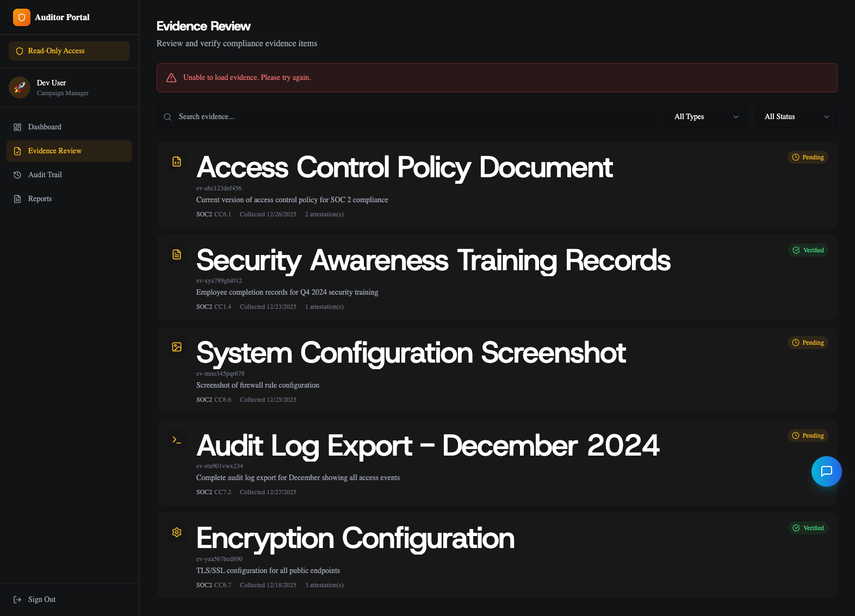Open the chat bubble floating button
The image size is (855, 616).
[826, 471]
